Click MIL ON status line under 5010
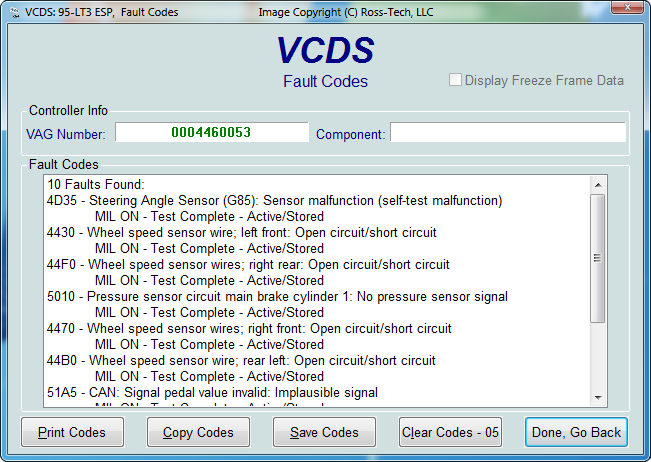The image size is (651, 462). [x=209, y=312]
